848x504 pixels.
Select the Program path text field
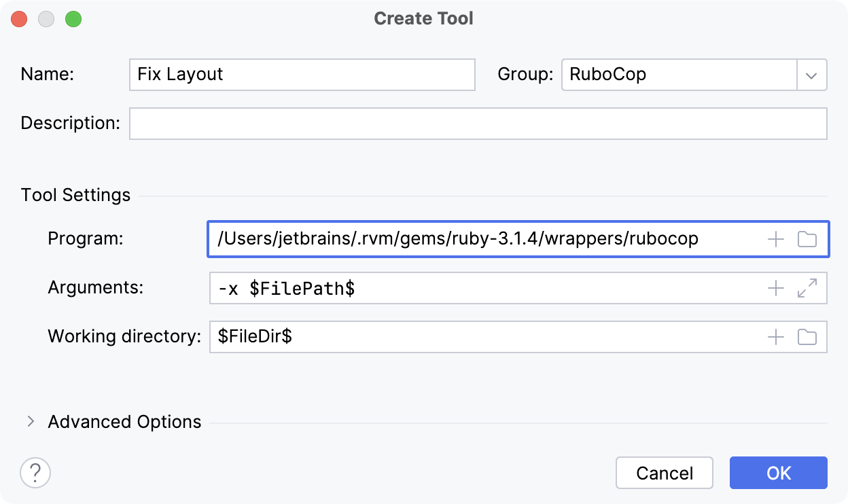tap(476, 239)
